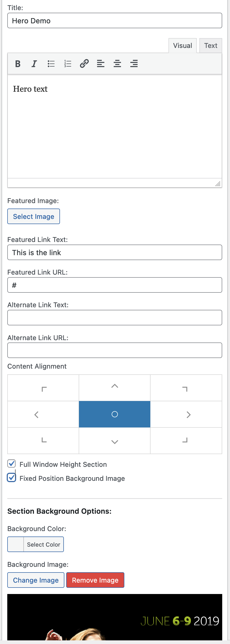Choose top-center alignment chevron
The image size is (230, 644).
(115, 388)
